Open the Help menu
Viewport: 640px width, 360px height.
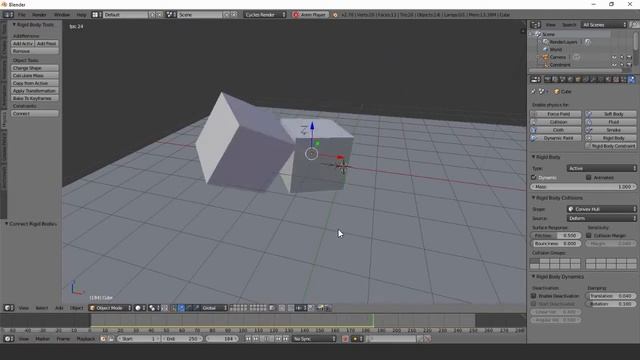[81, 15]
